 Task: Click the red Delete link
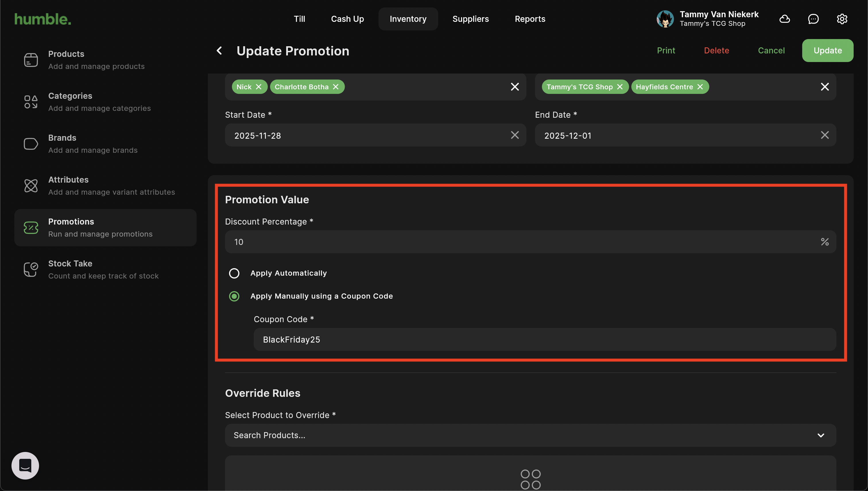coord(716,51)
